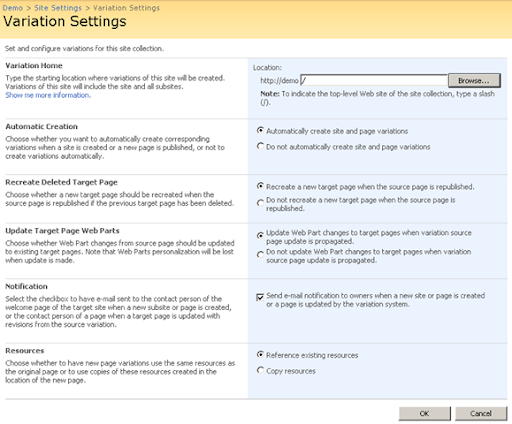Select Do not automatically create variations

260,146
